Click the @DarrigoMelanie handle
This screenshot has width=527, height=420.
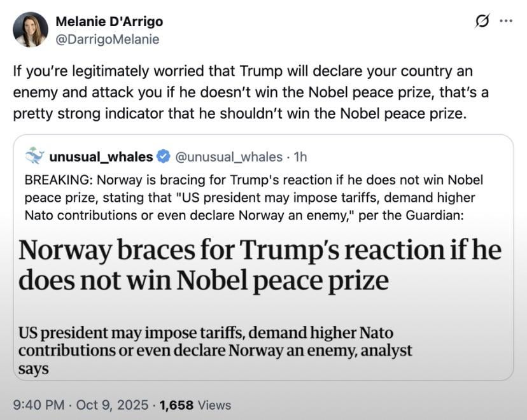click(108, 39)
